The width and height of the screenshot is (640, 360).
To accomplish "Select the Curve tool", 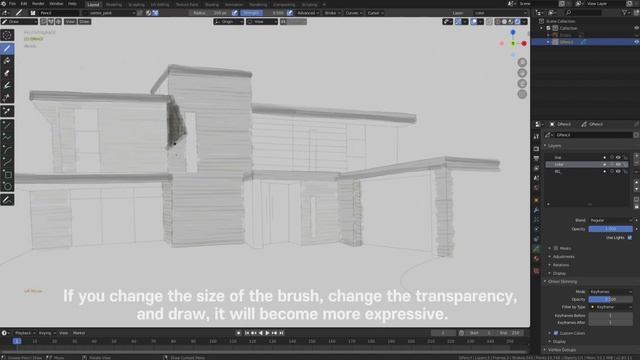I will [7, 162].
